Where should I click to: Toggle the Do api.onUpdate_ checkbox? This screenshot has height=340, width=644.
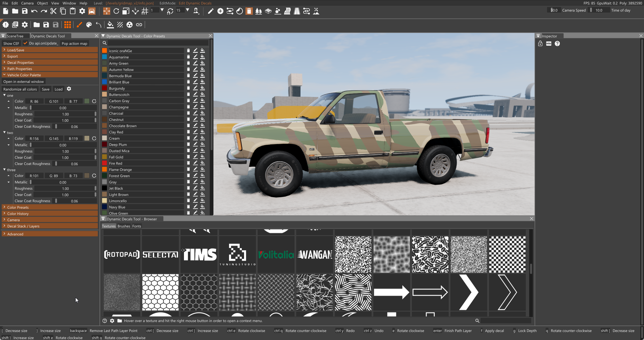[x=25, y=43]
